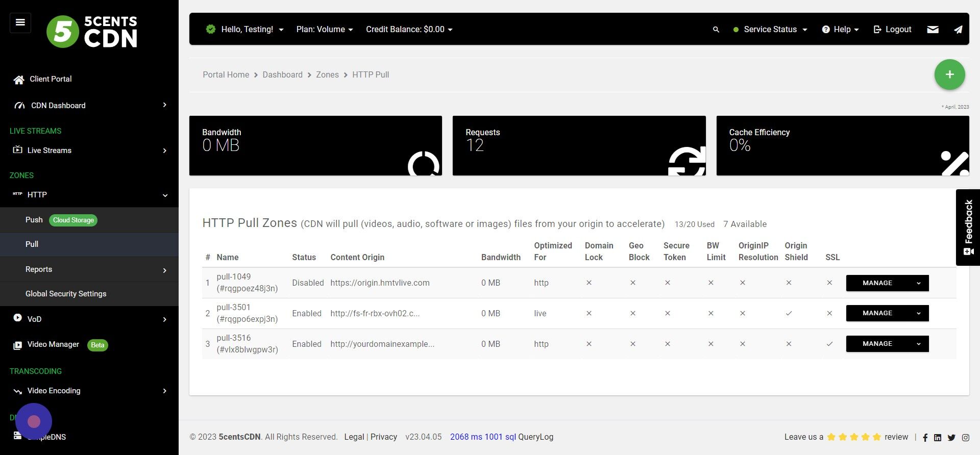Image resolution: width=980 pixels, height=455 pixels.
Task: Click the Bandwidth card chart icon
Action: 424,163
